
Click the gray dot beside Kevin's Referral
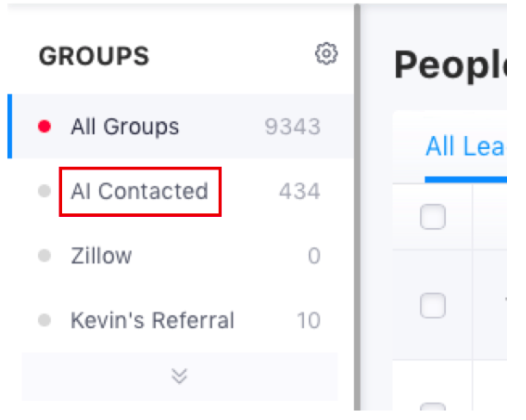click(44, 320)
